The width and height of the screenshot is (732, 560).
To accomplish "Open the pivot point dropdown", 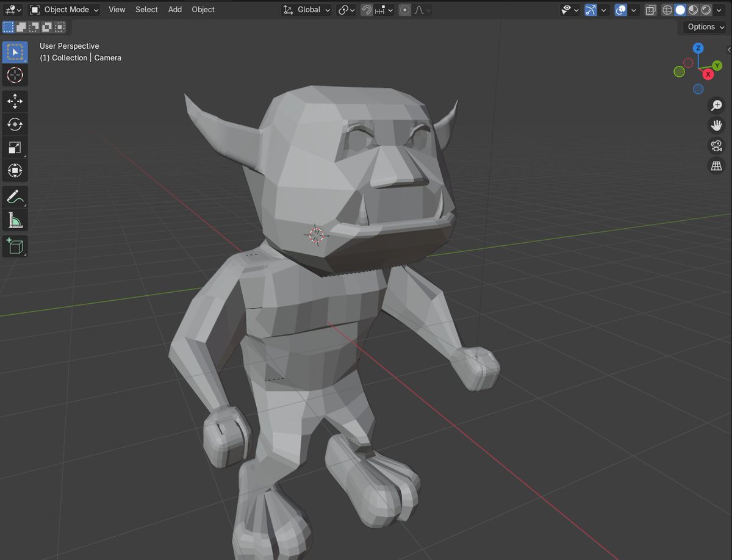I will (x=346, y=10).
